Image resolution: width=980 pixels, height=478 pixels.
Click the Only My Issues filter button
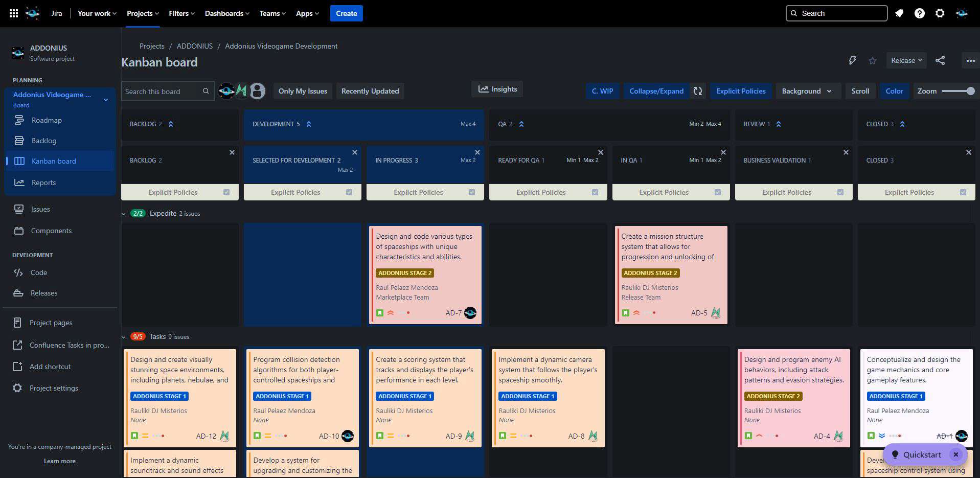coord(303,91)
